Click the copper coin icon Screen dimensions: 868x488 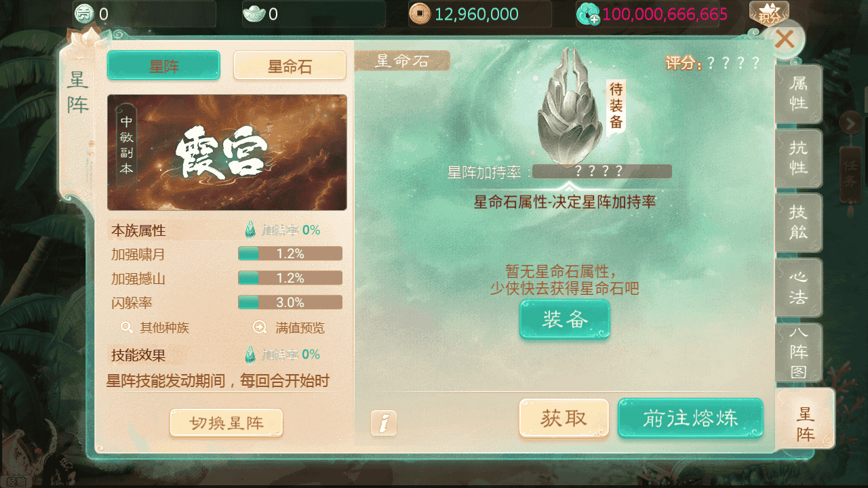point(420,14)
